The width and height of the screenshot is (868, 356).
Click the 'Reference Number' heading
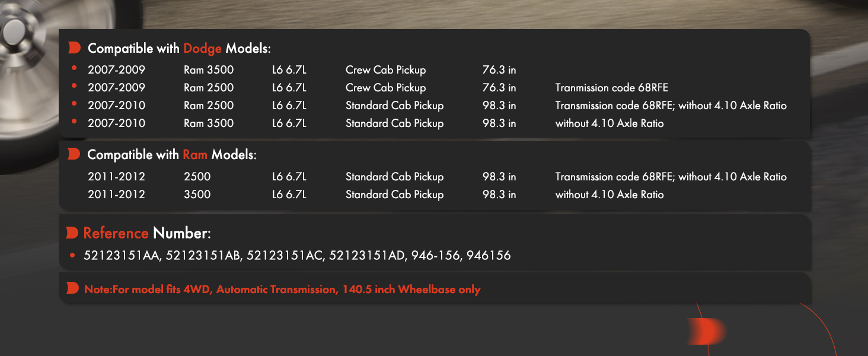[147, 233]
